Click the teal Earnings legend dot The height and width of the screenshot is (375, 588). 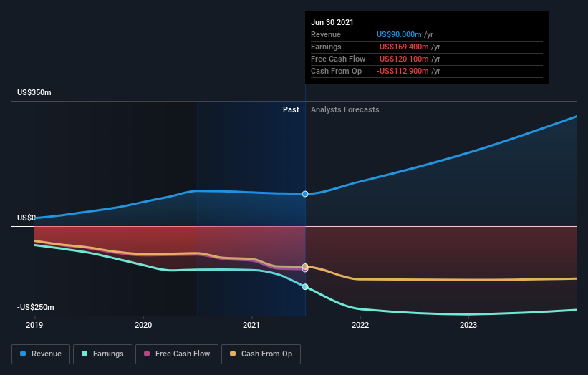click(85, 354)
